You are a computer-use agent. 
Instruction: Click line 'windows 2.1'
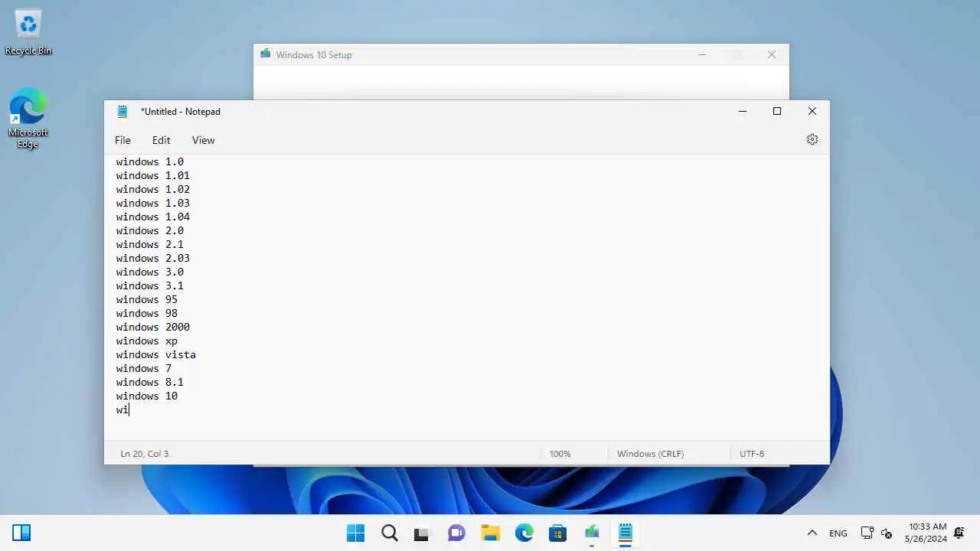150,244
